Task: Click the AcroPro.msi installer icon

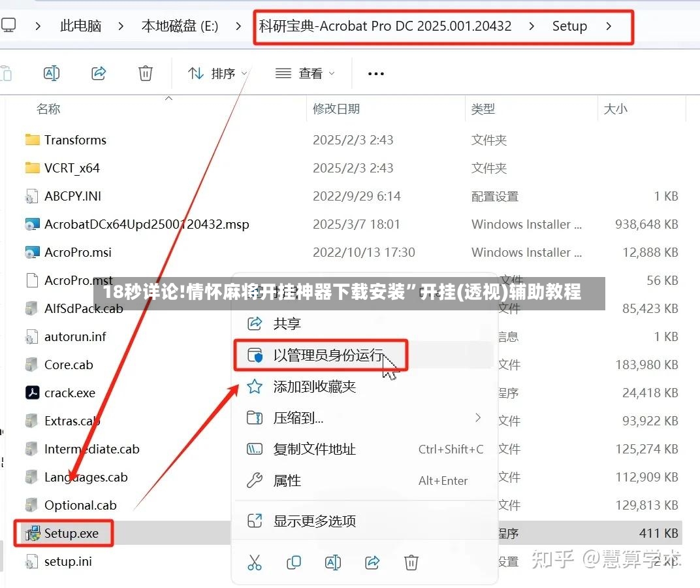Action: (32, 252)
